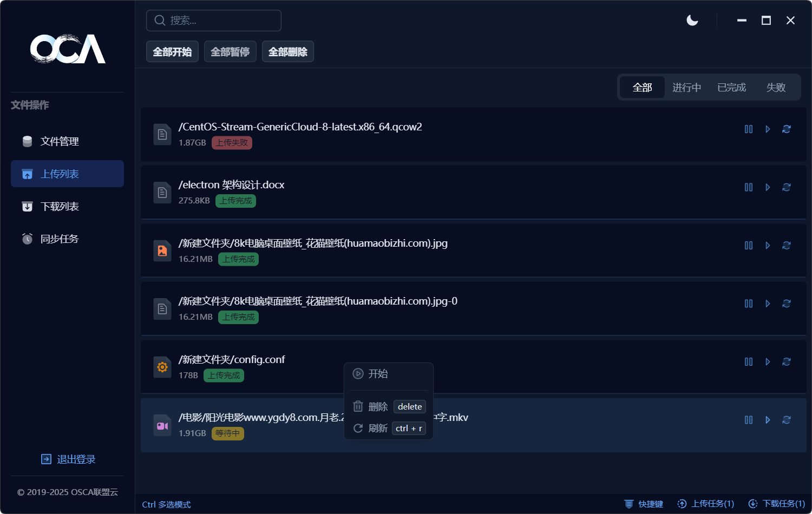Pause the CentOS qcow2 upload
Image resolution: width=812 pixels, height=514 pixels.
point(749,129)
